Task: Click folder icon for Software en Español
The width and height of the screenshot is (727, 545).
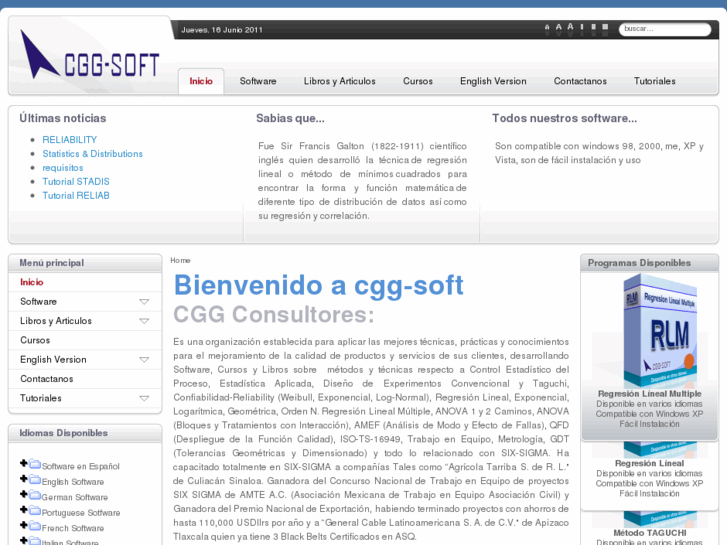Action: coord(35,464)
